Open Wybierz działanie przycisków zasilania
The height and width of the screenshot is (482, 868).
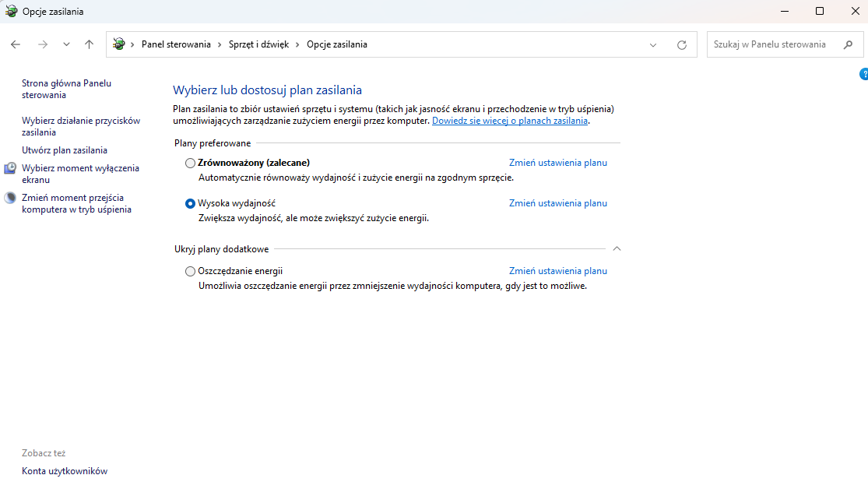click(81, 126)
